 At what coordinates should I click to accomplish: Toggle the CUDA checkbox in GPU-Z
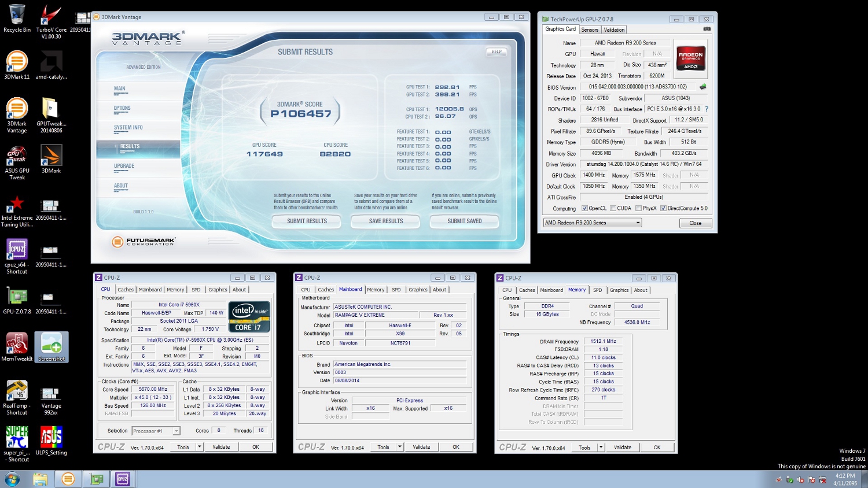(x=613, y=208)
